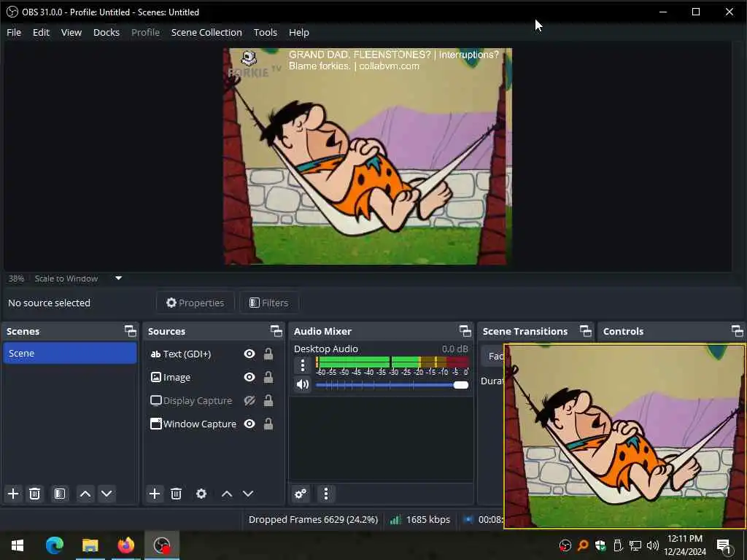
Task: Move scene down with the arrow
Action: click(x=107, y=494)
